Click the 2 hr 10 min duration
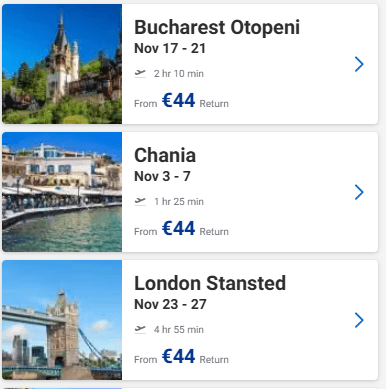386x389 pixels. (179, 73)
